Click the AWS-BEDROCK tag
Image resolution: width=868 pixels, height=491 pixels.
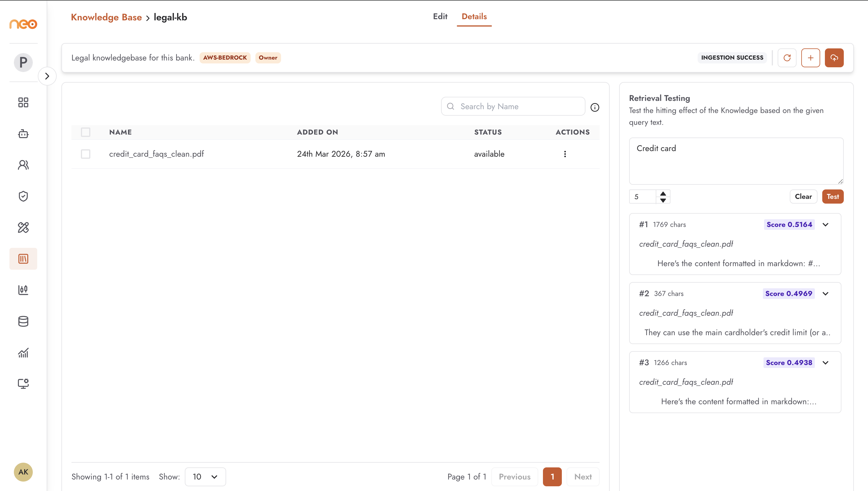(225, 58)
